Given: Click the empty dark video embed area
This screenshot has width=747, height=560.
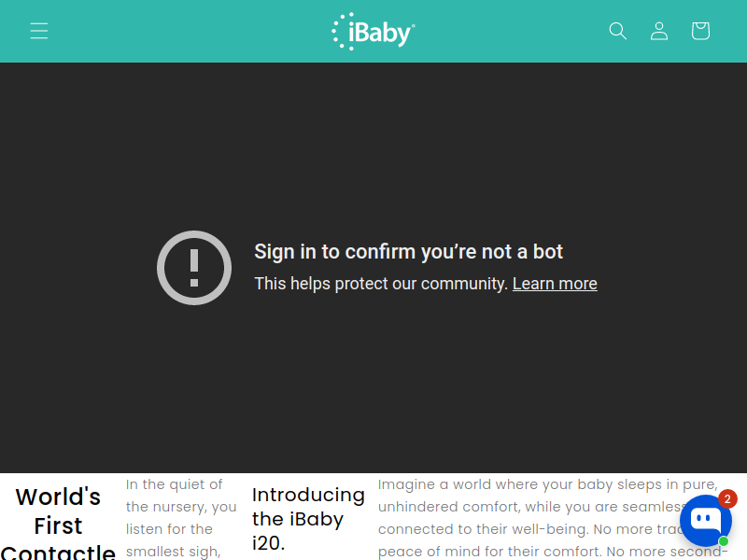Looking at the screenshot, I should [373, 143].
